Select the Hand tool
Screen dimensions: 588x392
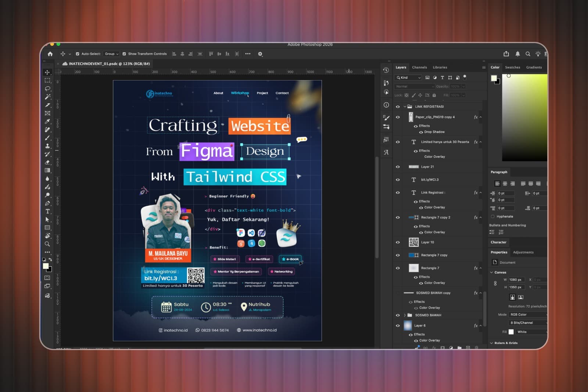pos(47,236)
